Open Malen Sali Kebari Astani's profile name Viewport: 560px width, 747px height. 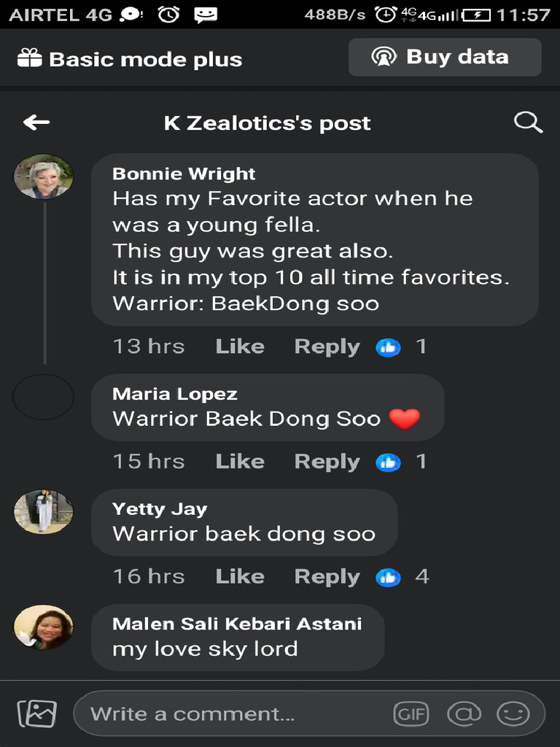click(237, 624)
